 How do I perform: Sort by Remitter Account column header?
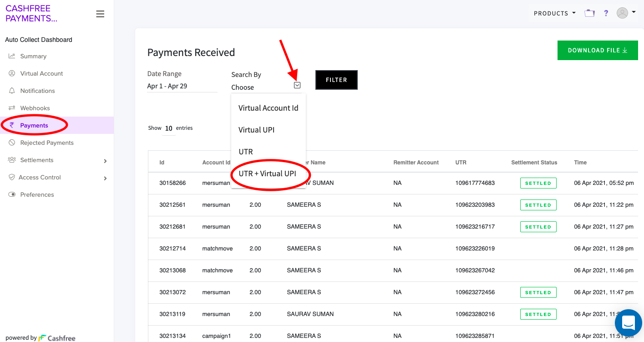click(416, 163)
